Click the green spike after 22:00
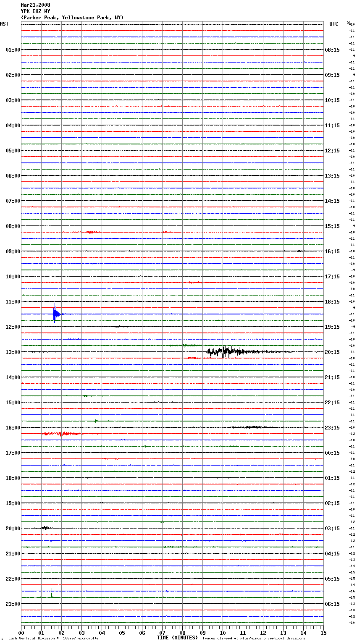The width and height of the screenshot is (357, 644). point(52,594)
